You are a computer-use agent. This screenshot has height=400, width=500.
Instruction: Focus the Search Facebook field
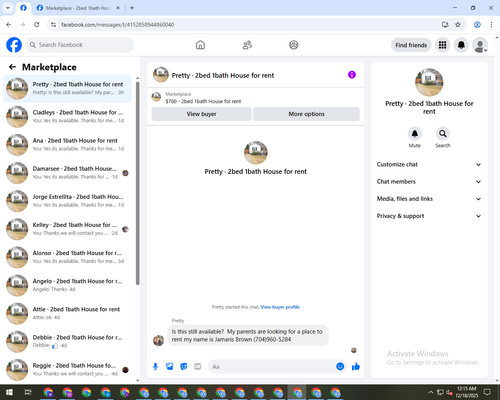pyautogui.click(x=80, y=45)
